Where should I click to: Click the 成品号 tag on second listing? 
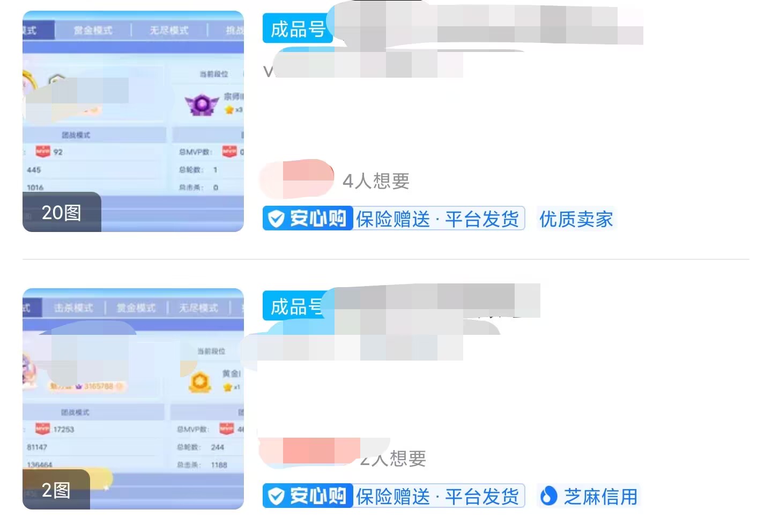295,306
